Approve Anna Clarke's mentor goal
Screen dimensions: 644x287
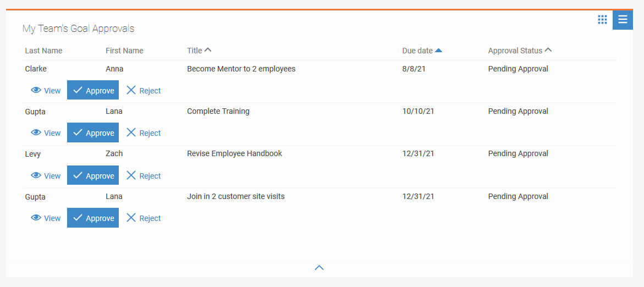click(93, 90)
